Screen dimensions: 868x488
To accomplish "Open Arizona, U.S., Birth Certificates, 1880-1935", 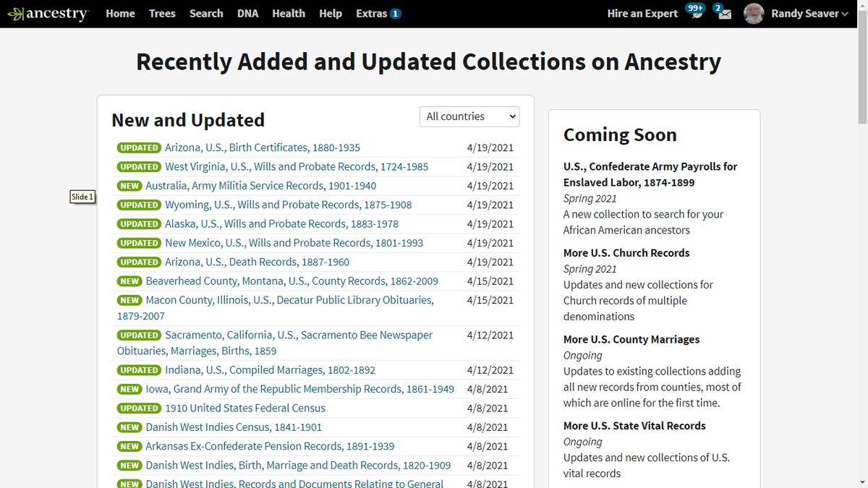I will coord(263,147).
